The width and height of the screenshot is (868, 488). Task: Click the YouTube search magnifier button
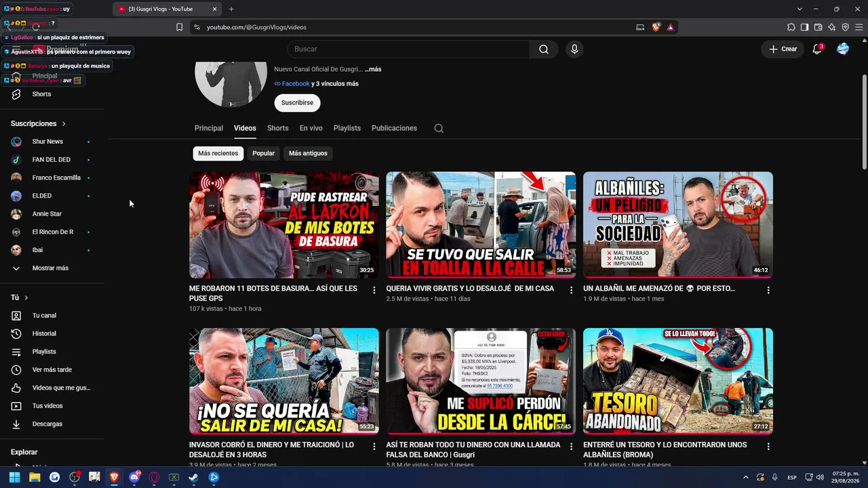coord(543,49)
